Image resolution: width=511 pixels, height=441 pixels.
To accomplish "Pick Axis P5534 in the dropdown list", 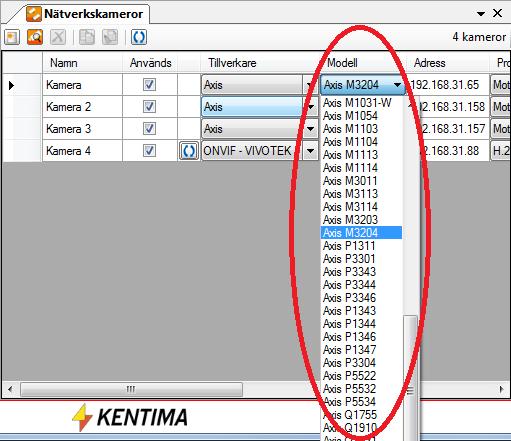I will [x=361, y=402].
